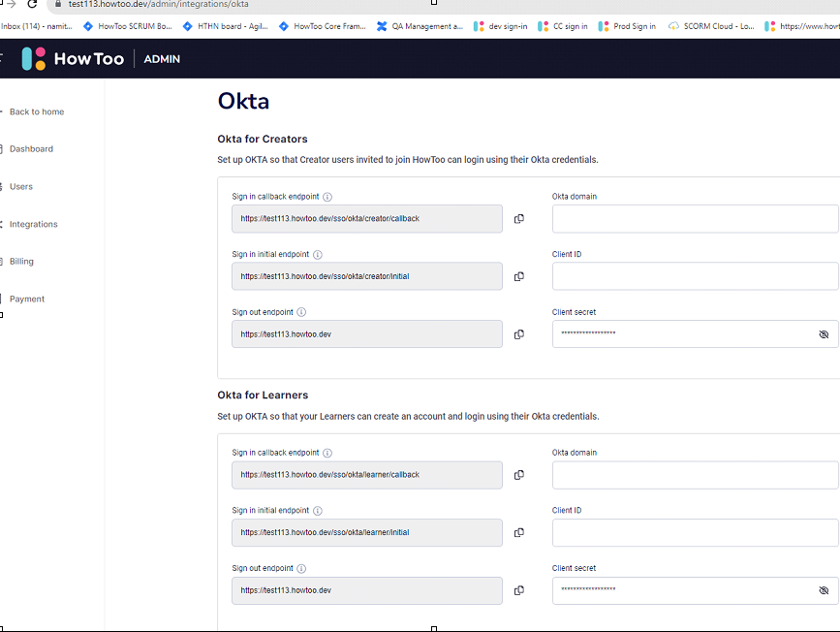
Task: Open the SCORM Cloud bookmark
Action: pos(712,26)
